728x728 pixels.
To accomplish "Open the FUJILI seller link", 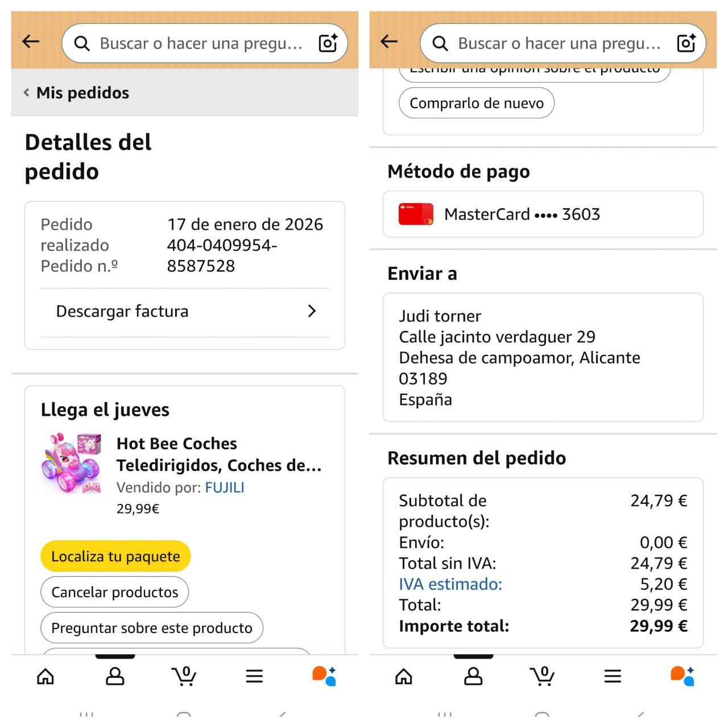I will point(224,487).
